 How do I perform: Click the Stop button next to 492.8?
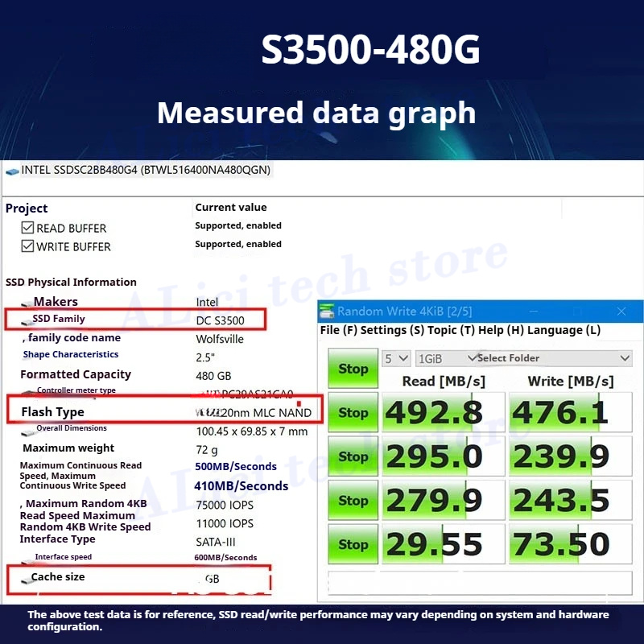353,413
